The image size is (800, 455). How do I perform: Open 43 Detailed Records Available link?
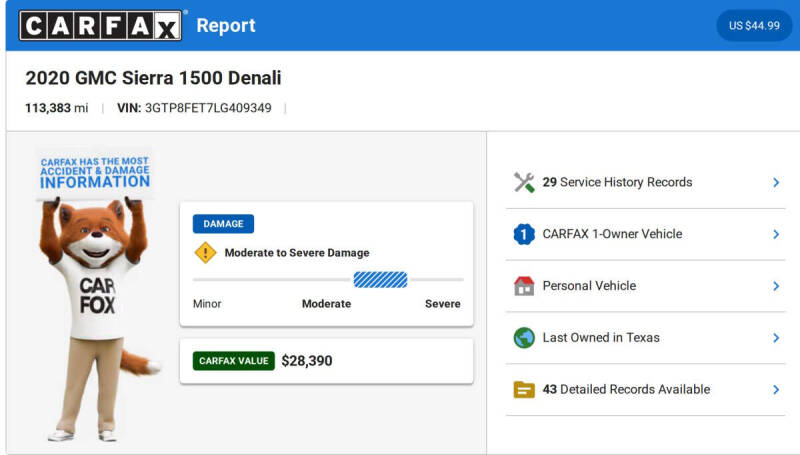626,389
